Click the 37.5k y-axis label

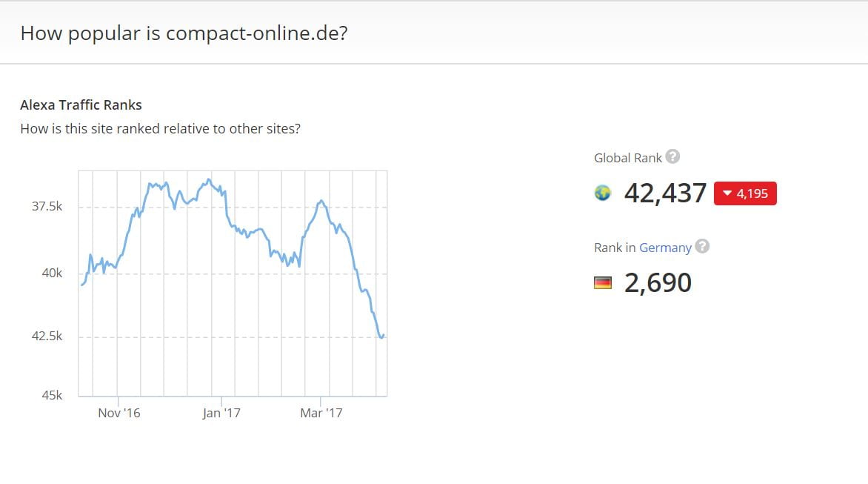click(47, 207)
